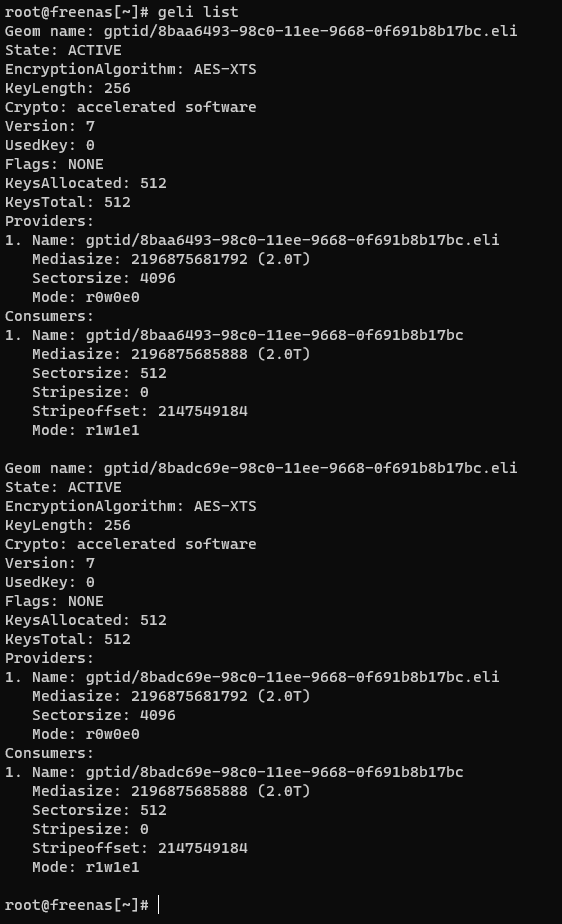Click the first 'Consumers:' heading

pos(49,316)
